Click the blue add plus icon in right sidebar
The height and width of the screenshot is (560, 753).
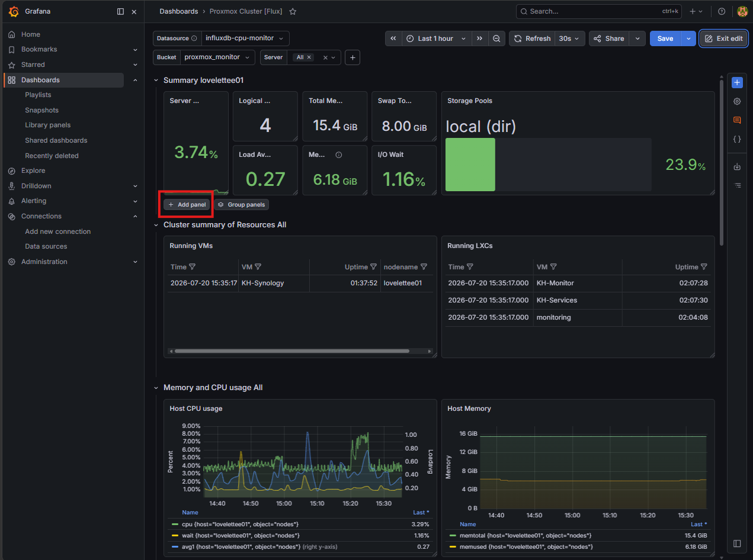click(737, 82)
